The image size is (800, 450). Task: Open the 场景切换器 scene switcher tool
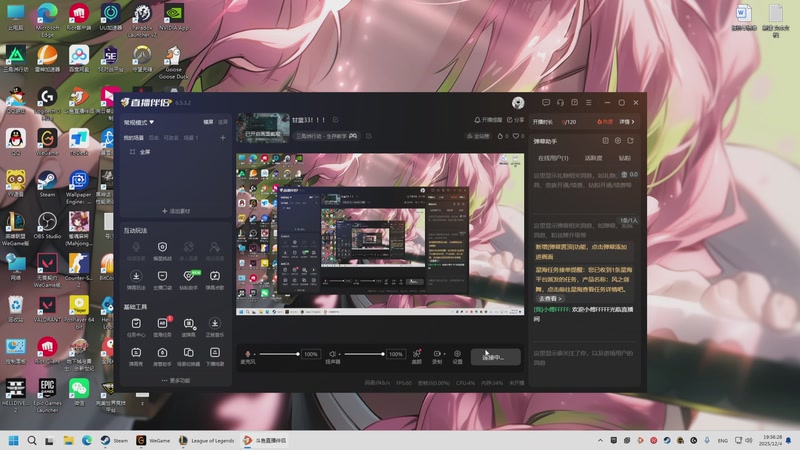pos(189,357)
